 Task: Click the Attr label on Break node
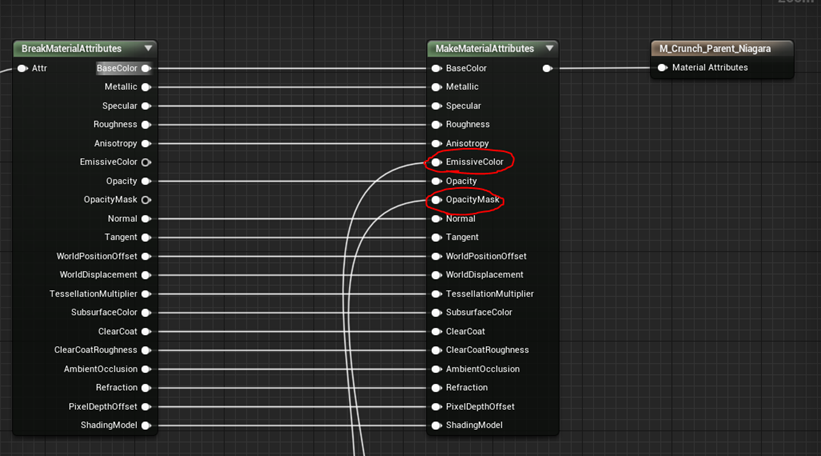(39, 68)
